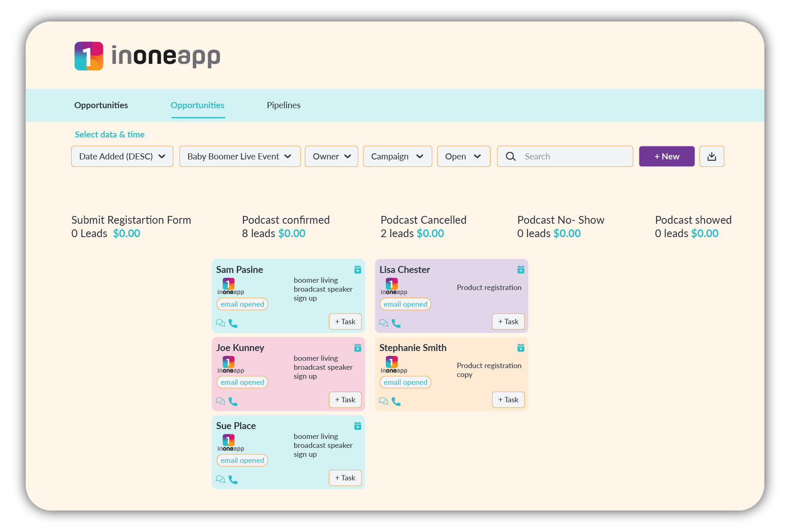The image size is (790, 532).
Task: Add a task on Lisa Chester card
Action: click(x=508, y=322)
